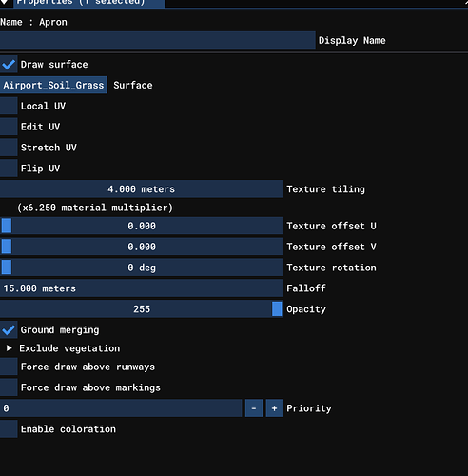This screenshot has height=476, width=468.
Task: Expand the Exclude vegetation section
Action: (x=9, y=348)
